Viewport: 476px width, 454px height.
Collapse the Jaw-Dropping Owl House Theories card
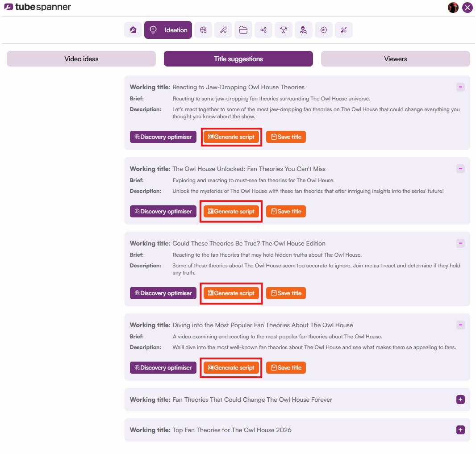point(460,87)
